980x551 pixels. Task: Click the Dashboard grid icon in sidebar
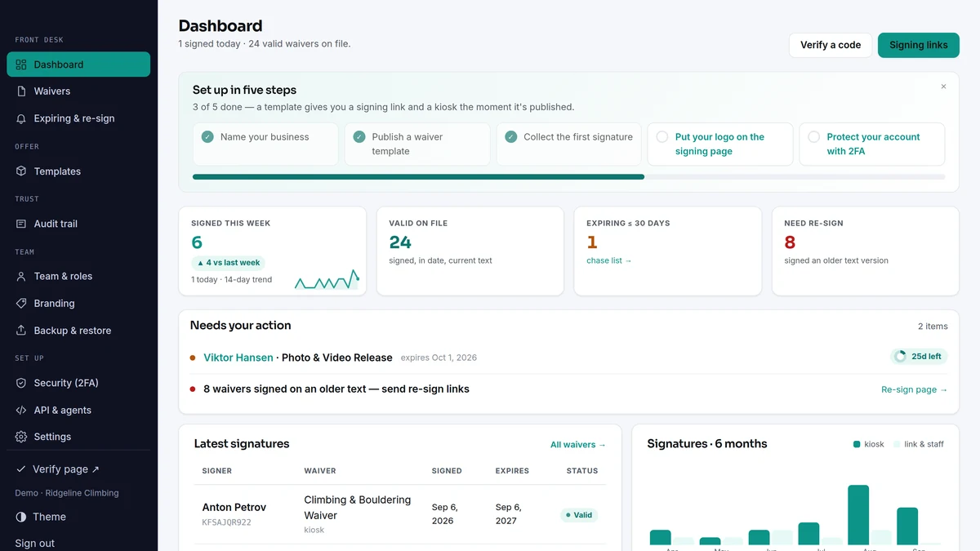coord(21,64)
